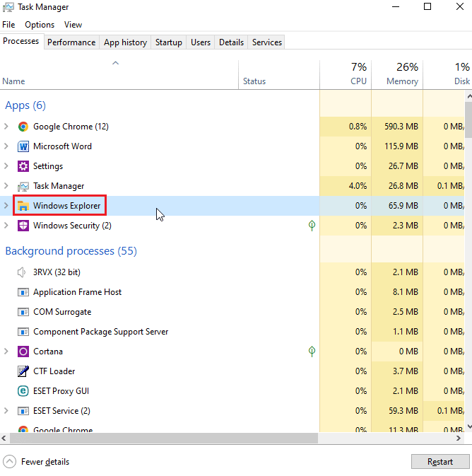Click the CTF Loader pen icon

pos(23,371)
